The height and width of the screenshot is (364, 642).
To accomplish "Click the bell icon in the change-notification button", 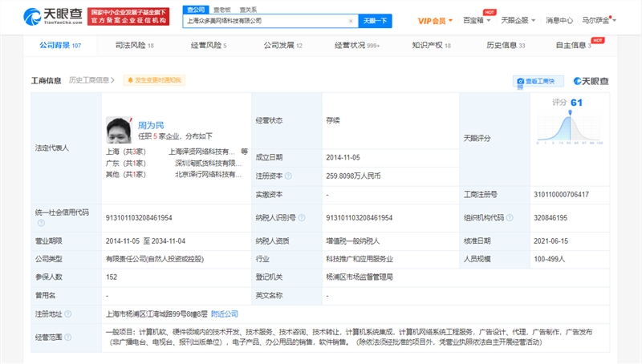I will point(130,80).
